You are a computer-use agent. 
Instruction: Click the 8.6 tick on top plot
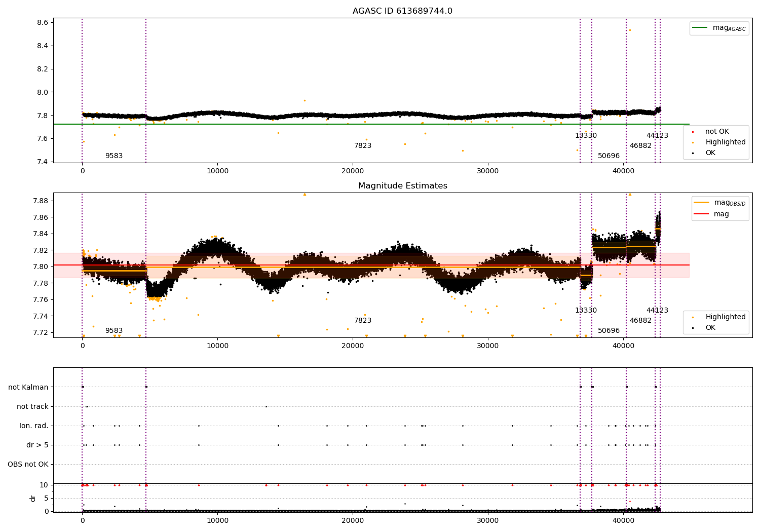click(x=43, y=23)
